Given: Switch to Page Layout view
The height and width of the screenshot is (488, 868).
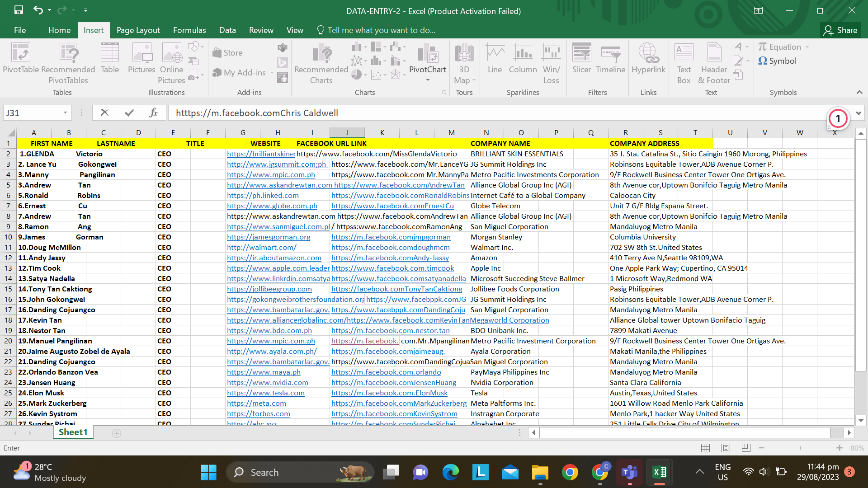Looking at the screenshot, I should coord(726,448).
